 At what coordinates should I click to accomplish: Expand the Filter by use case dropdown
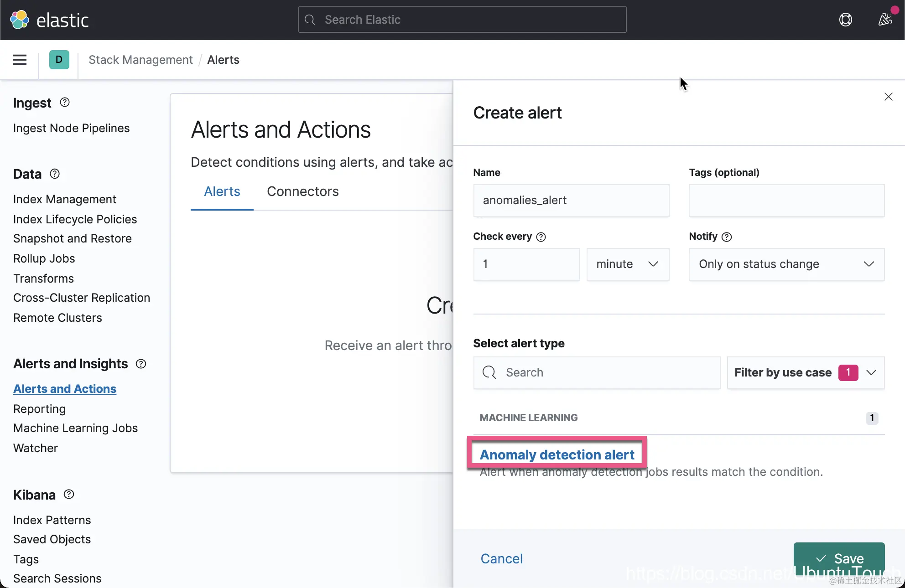click(806, 373)
